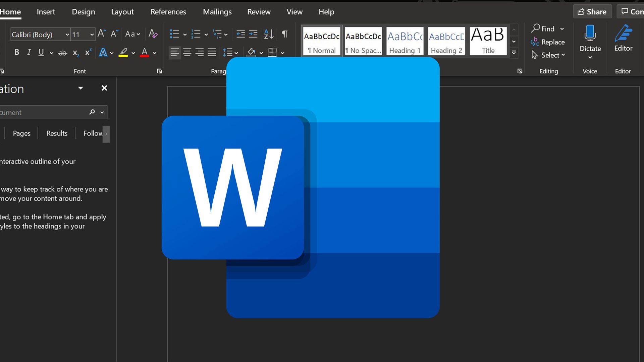Click the Share button
The image size is (644, 362).
click(x=592, y=11)
